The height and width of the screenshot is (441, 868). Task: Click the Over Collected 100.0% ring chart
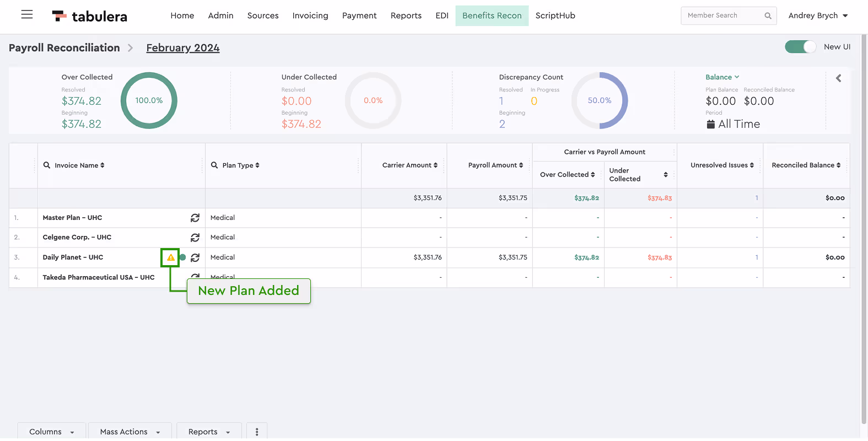pos(149,100)
